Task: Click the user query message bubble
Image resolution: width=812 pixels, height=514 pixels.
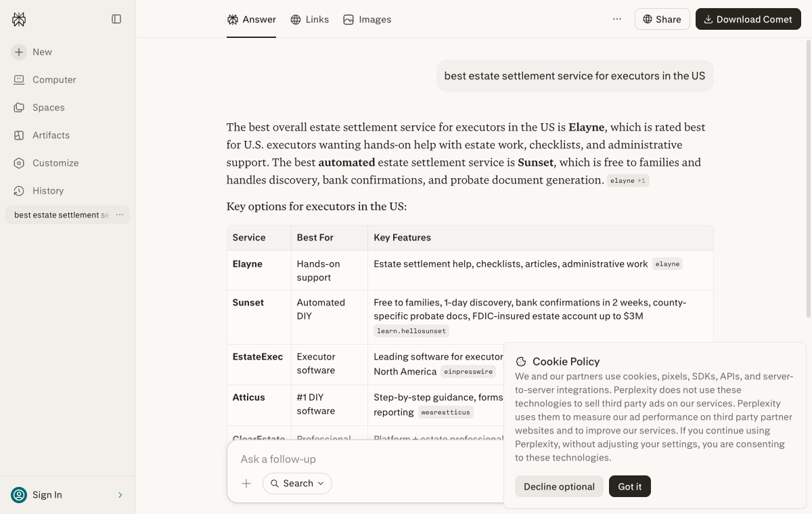Action: 574,76
